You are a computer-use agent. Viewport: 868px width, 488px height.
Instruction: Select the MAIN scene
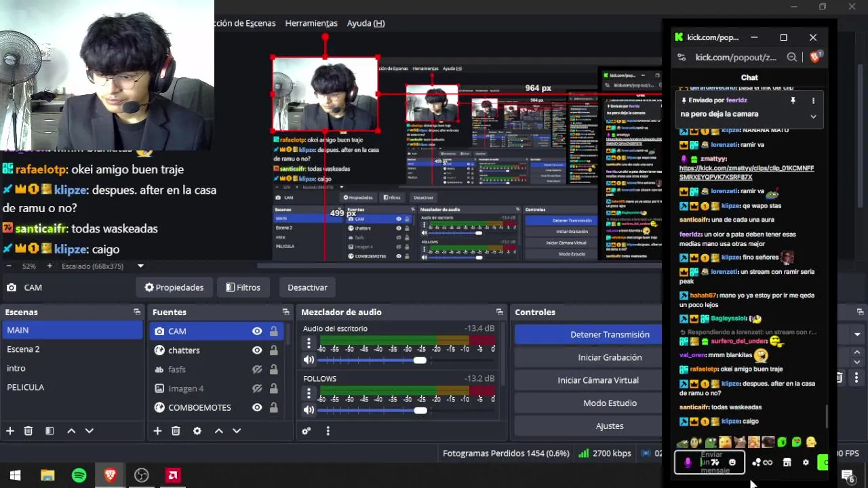[71, 330]
